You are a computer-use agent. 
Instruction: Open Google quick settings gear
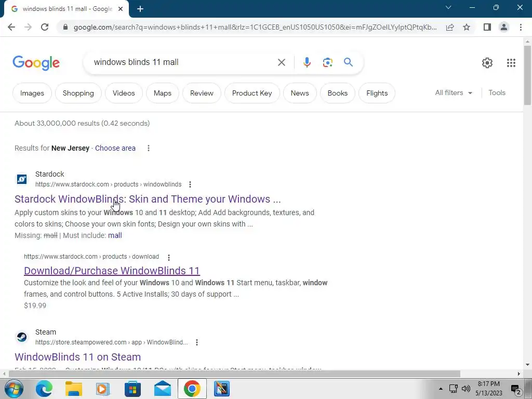coord(487,63)
